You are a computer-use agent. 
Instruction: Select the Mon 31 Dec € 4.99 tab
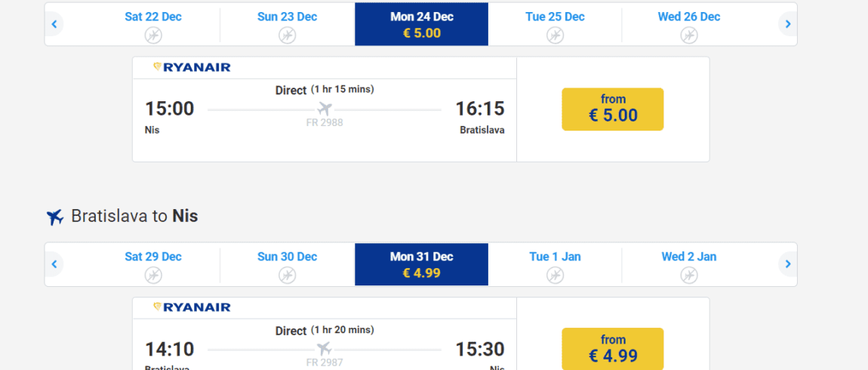click(422, 264)
